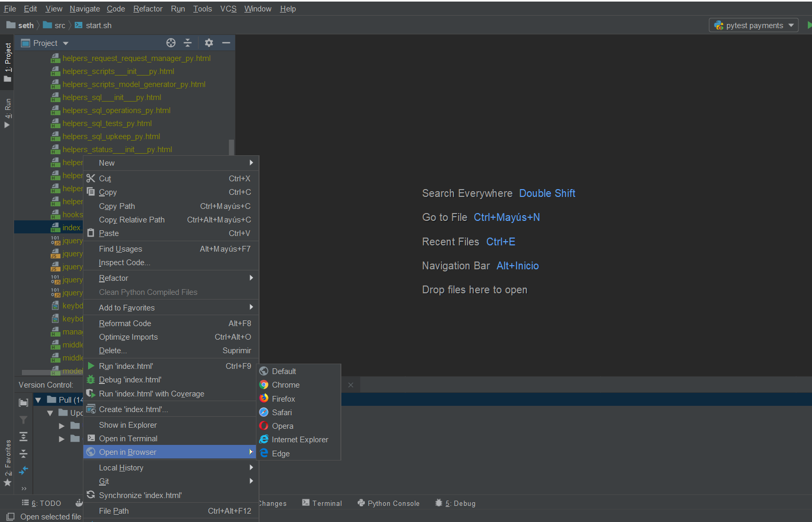This screenshot has width=812, height=522.
Task: Collapse all with the project panel icon
Action: click(188, 43)
